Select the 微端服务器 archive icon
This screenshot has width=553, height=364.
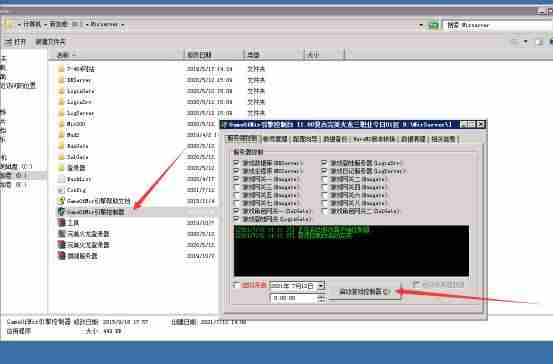tap(61, 255)
